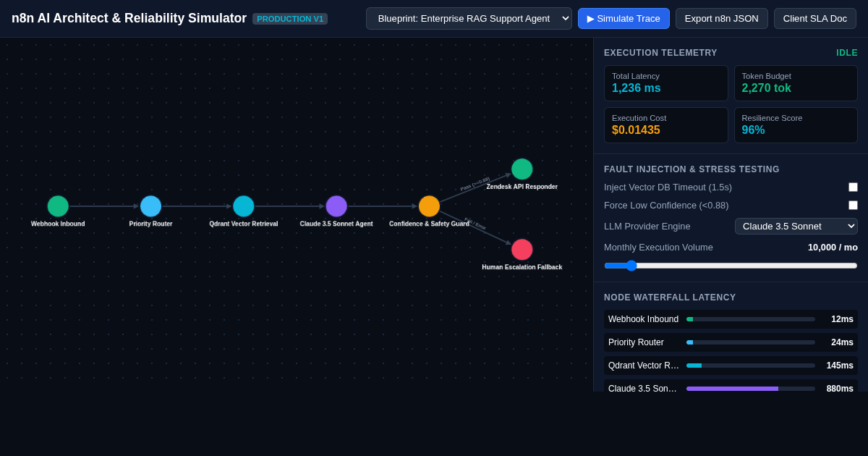868x456 pixels.
Task: Click the Total Latency metric card
Action: tap(666, 83)
